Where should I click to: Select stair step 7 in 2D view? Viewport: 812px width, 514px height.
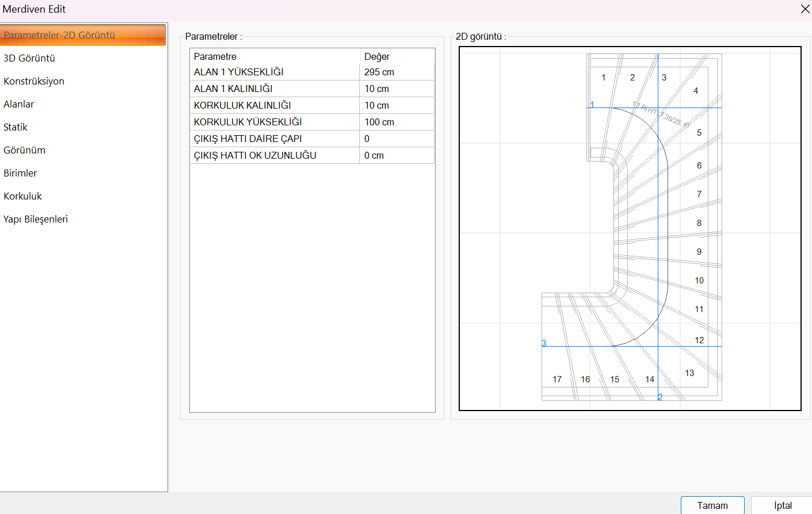[x=699, y=194]
